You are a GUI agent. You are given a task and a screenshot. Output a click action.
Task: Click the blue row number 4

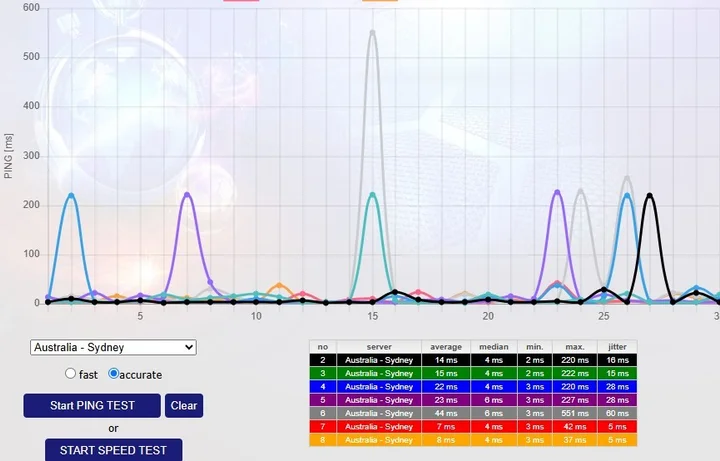coord(322,386)
